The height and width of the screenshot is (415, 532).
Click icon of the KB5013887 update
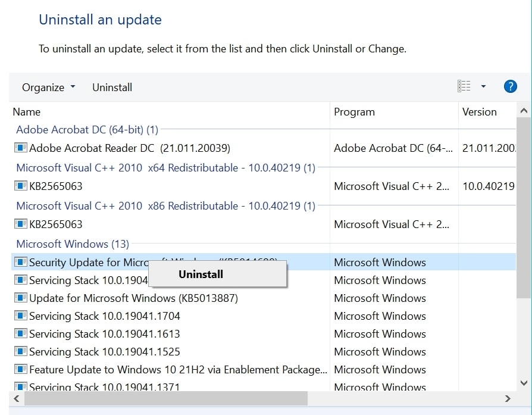(20, 298)
